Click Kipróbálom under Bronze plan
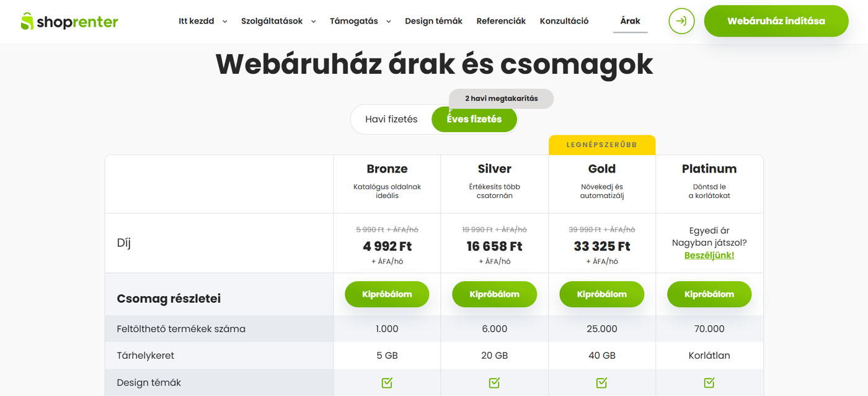 [x=387, y=294]
